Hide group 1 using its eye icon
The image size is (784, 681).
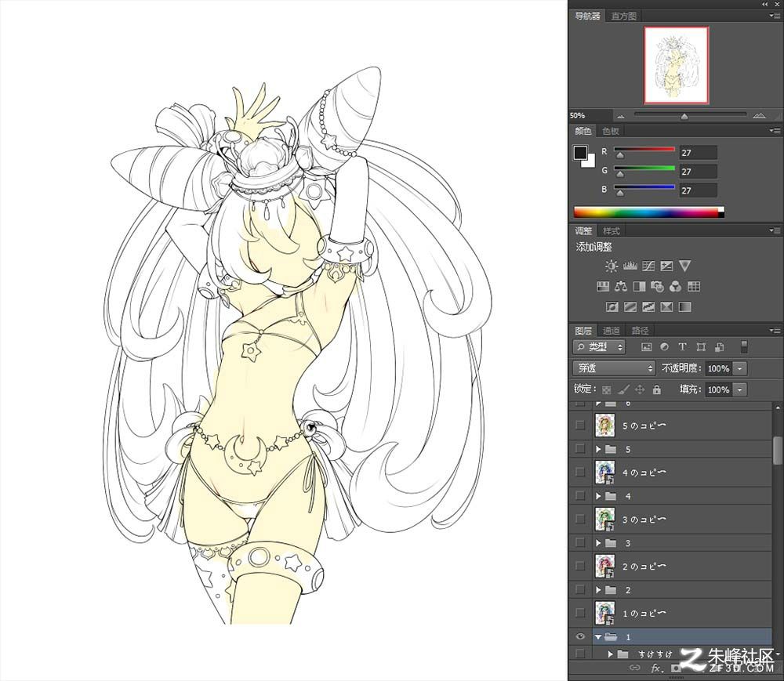point(580,636)
